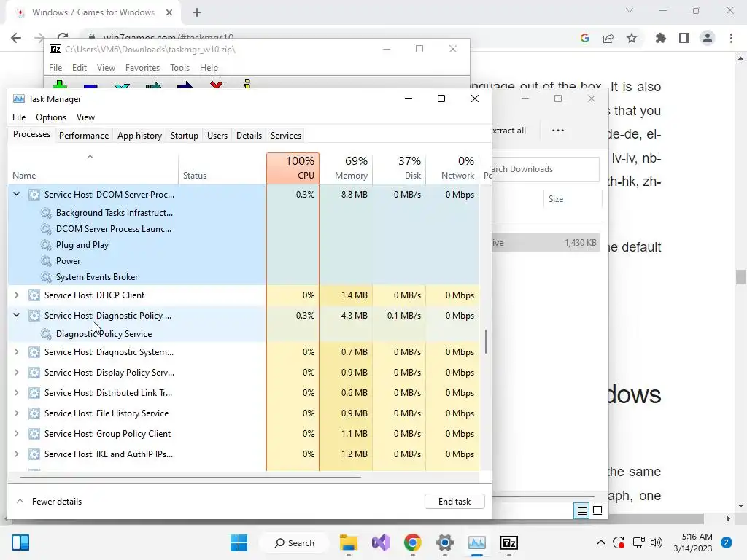Click gear icon of DCOM Server Process row

coord(34,194)
